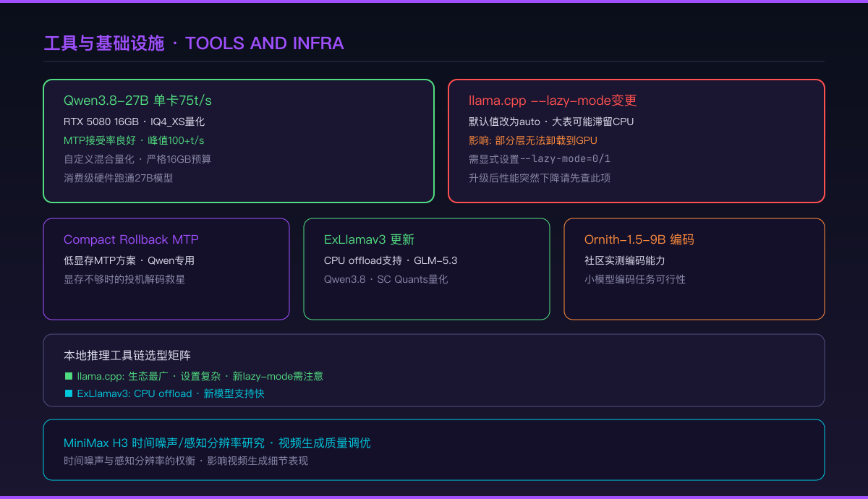Click the line '自定义混合量化 · 严格16GB预算'
The width and height of the screenshot is (868, 499).
[137, 159]
